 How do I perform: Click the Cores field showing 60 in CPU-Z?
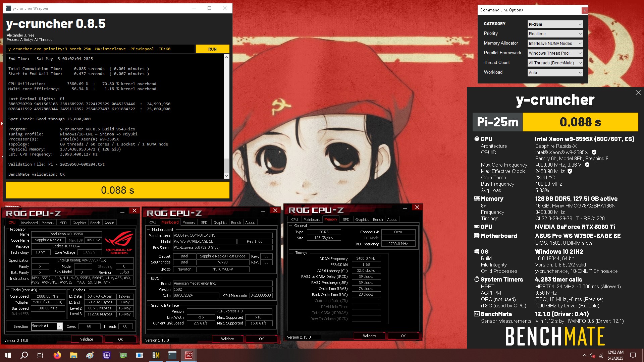89,326
